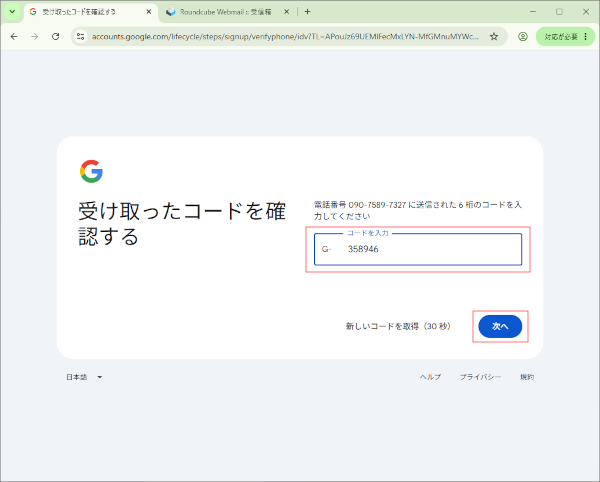Screen dimensions: 600x482
Task: Open new tab with plus button
Action: click(307, 12)
